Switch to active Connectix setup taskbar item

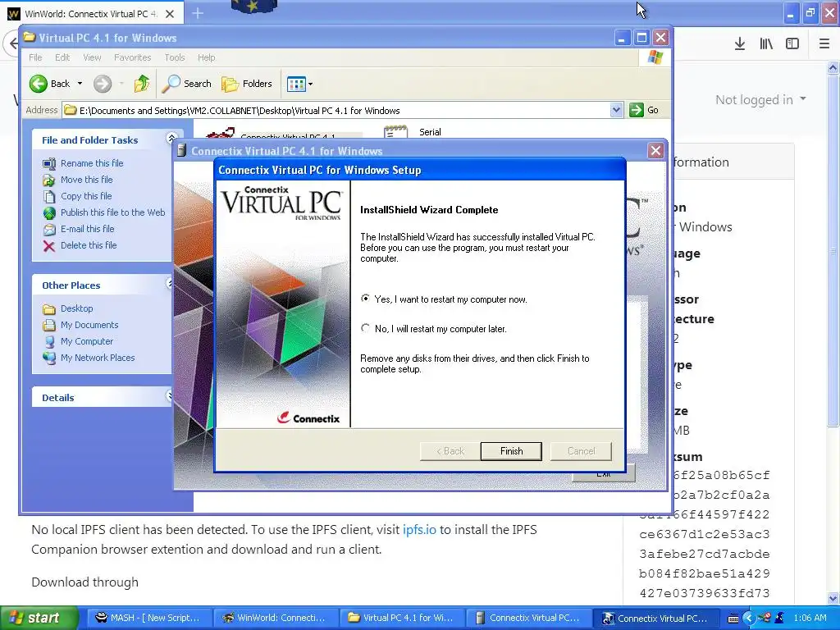click(x=655, y=618)
